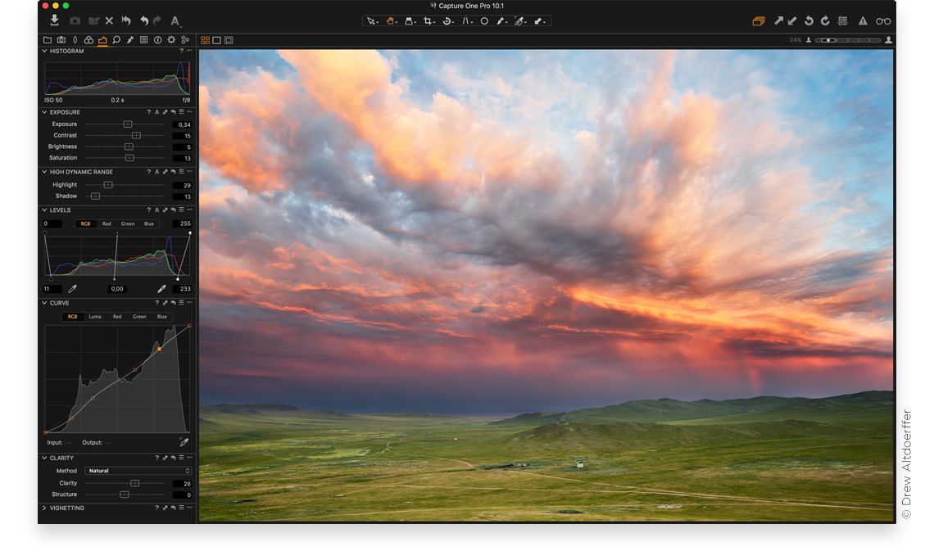Click the Contrast slider handle
The width and height of the screenshot is (934, 560).
point(136,136)
